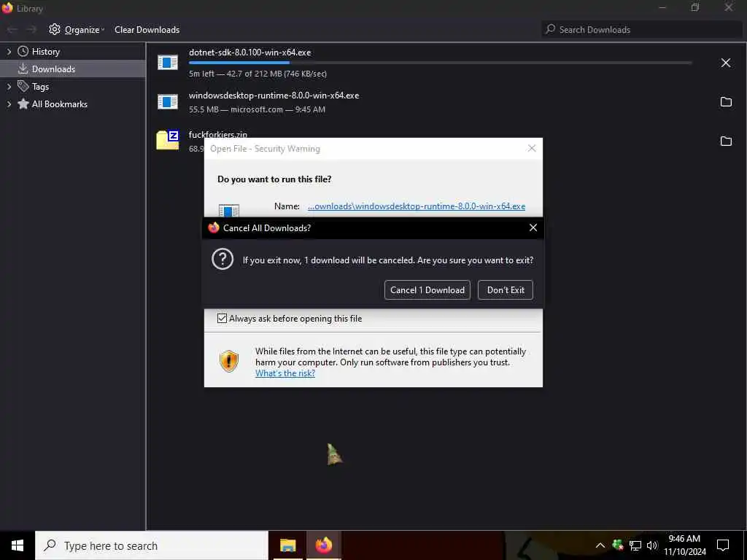Click the taskbar clock showing 9:46 AM
Screen dimensions: 747x560
click(684, 545)
